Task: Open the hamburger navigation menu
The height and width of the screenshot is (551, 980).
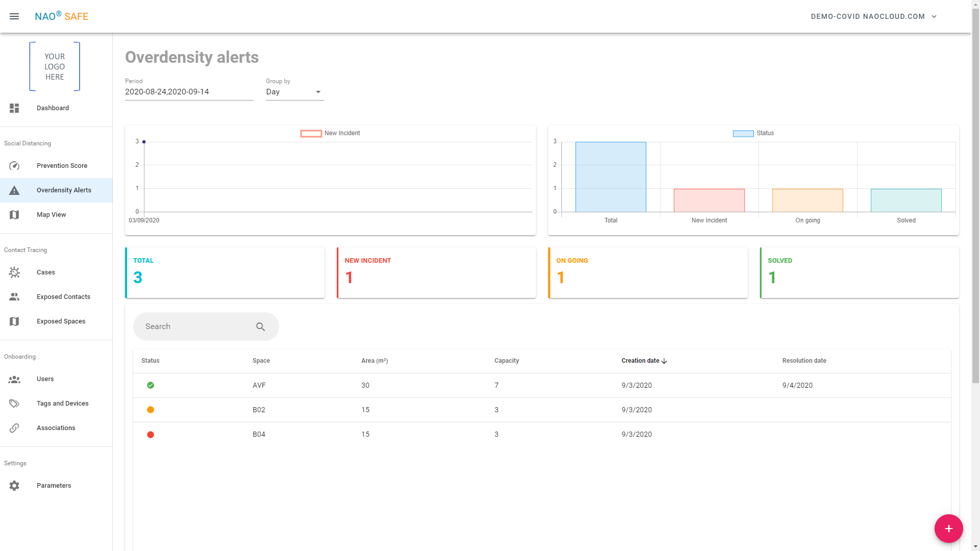Action: coord(14,16)
